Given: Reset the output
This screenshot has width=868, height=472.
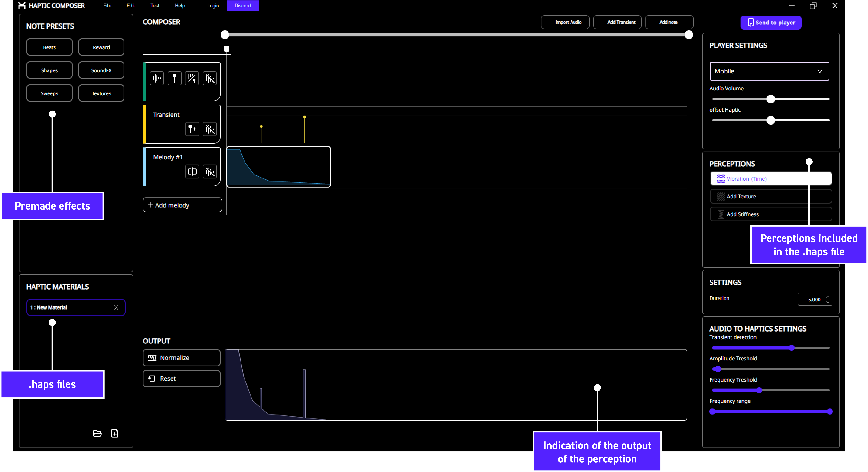Looking at the screenshot, I should (x=182, y=379).
